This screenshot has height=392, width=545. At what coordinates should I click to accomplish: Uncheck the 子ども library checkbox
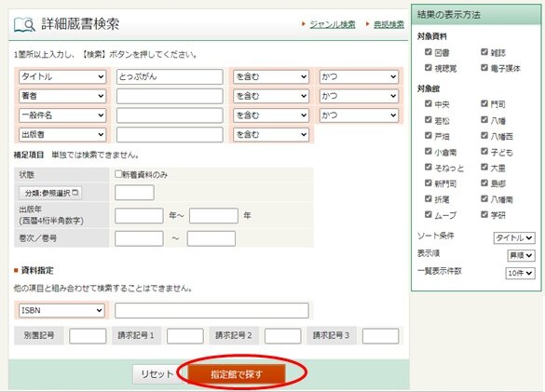[x=484, y=151]
